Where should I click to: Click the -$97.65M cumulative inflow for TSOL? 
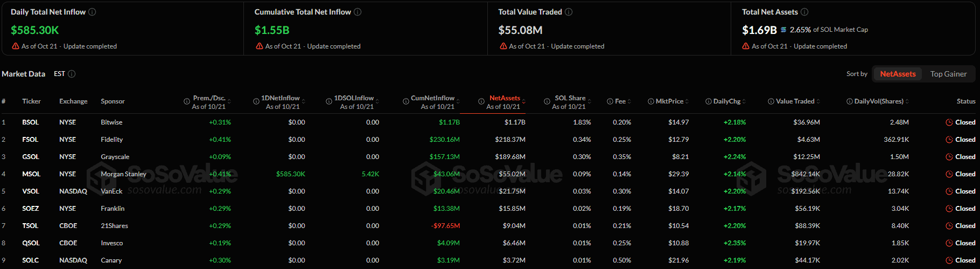pos(445,226)
